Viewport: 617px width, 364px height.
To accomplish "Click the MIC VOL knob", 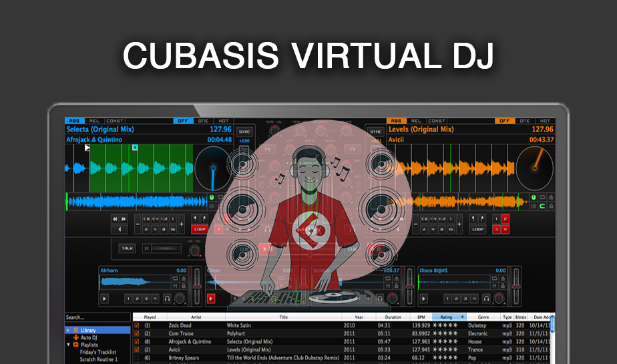I will 194,250.
